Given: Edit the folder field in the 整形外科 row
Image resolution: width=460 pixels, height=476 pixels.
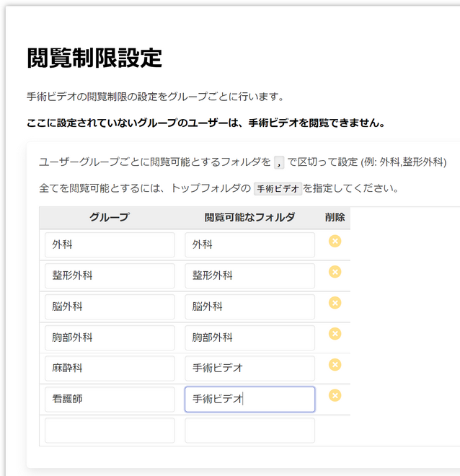Looking at the screenshot, I should coord(249,276).
